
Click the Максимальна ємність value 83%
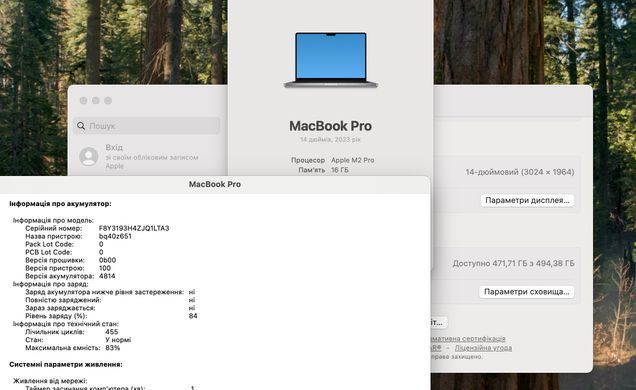(x=112, y=348)
